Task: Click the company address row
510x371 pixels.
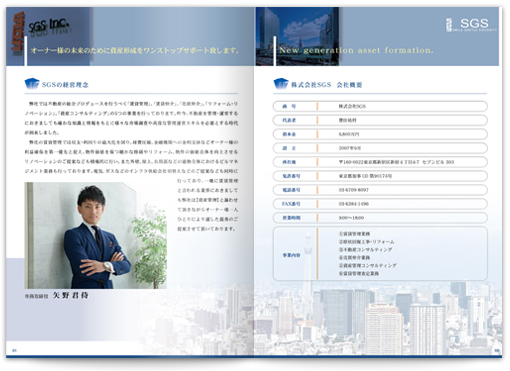Action: 380,162
